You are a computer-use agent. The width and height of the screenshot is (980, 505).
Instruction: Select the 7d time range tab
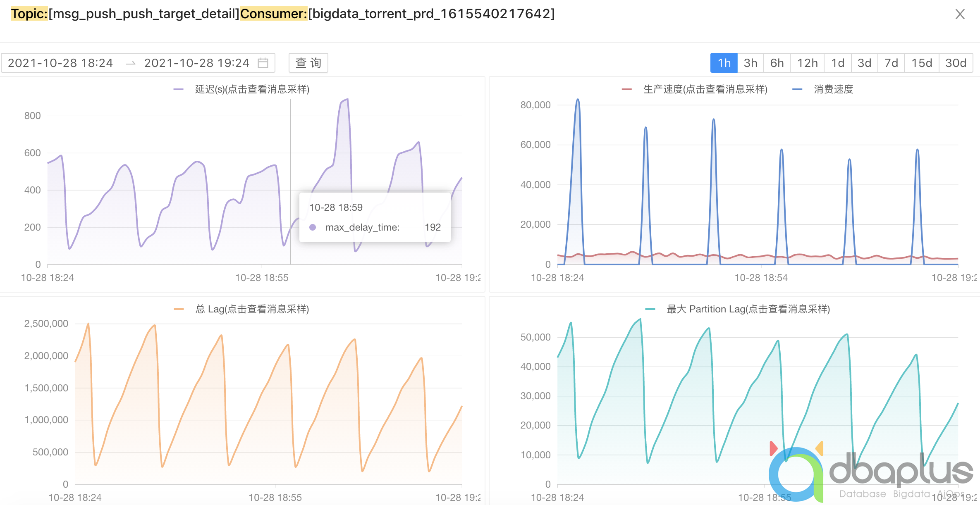pyautogui.click(x=891, y=63)
